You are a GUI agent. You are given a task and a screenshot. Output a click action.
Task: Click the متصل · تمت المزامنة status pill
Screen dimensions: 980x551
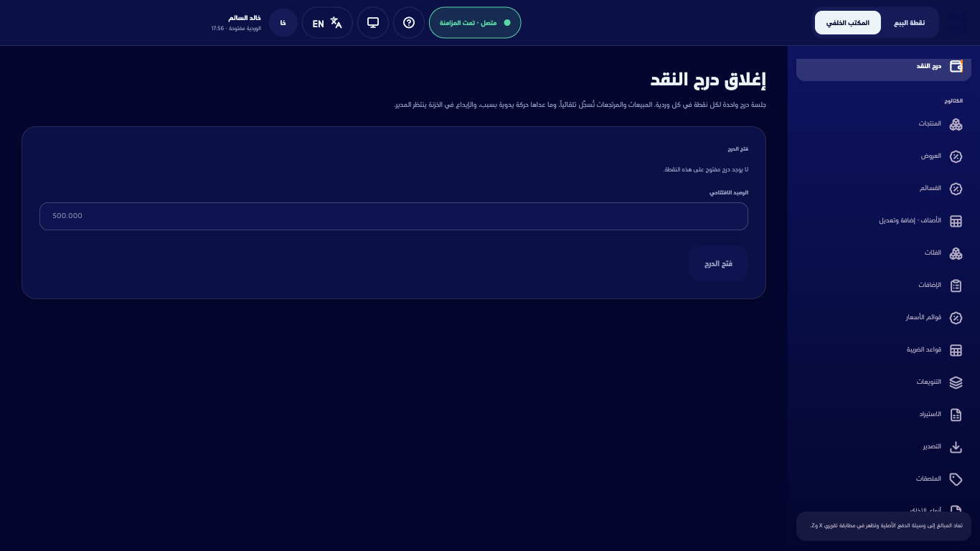click(x=475, y=22)
